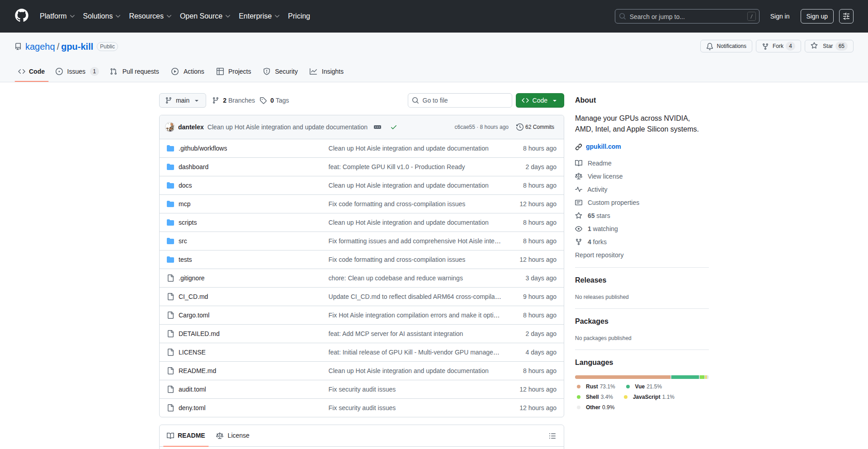
Task: Open the Security tab
Action: tap(281, 71)
